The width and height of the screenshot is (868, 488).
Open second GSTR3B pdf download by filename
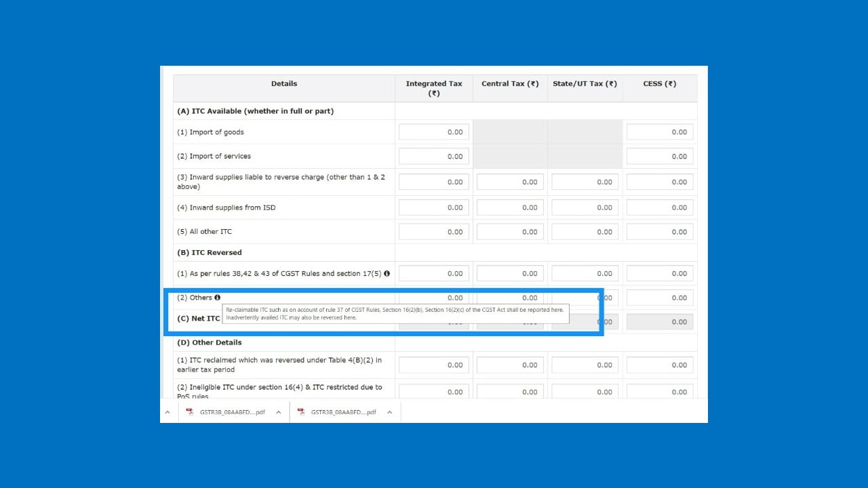(x=343, y=412)
